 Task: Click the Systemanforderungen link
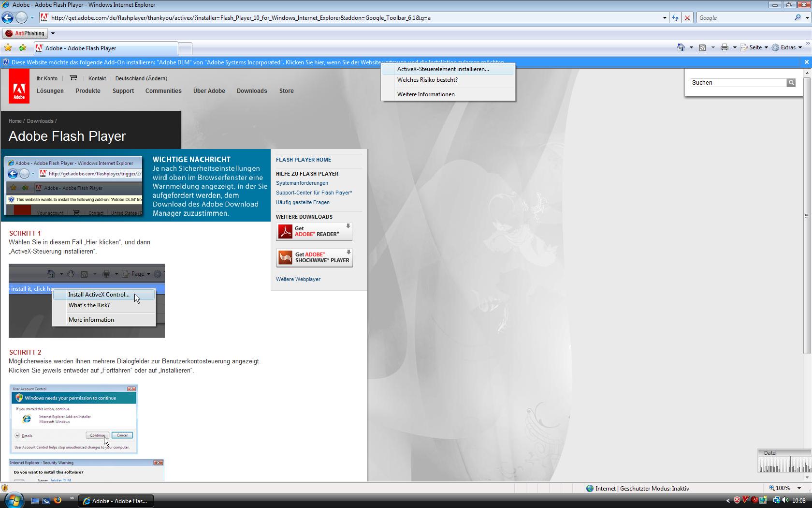click(302, 183)
